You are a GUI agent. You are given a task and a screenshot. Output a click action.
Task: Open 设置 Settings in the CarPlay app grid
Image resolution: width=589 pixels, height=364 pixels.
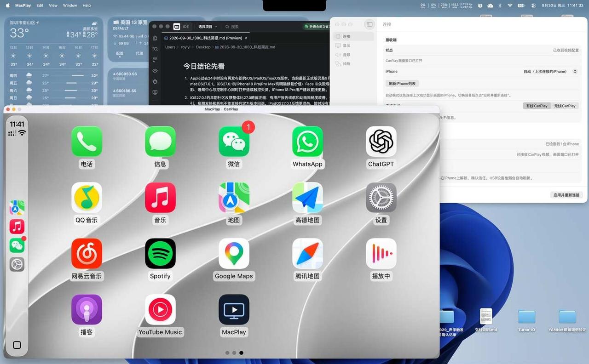tap(381, 198)
